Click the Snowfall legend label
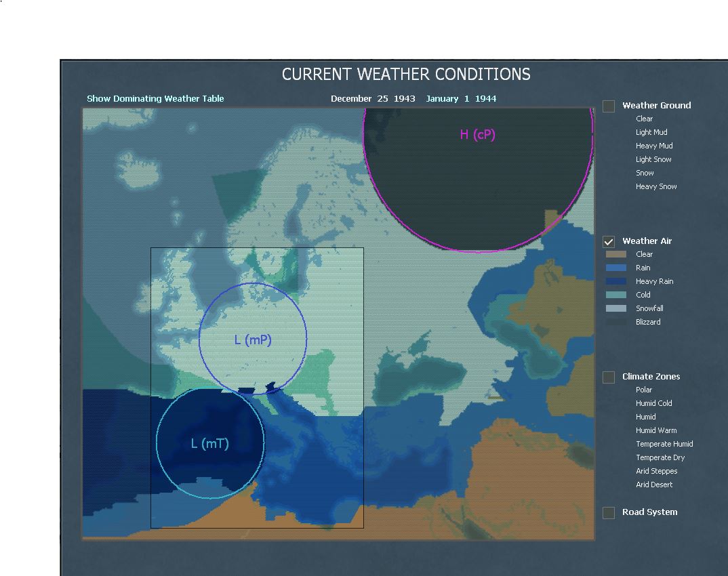The image size is (728, 576). pos(649,308)
